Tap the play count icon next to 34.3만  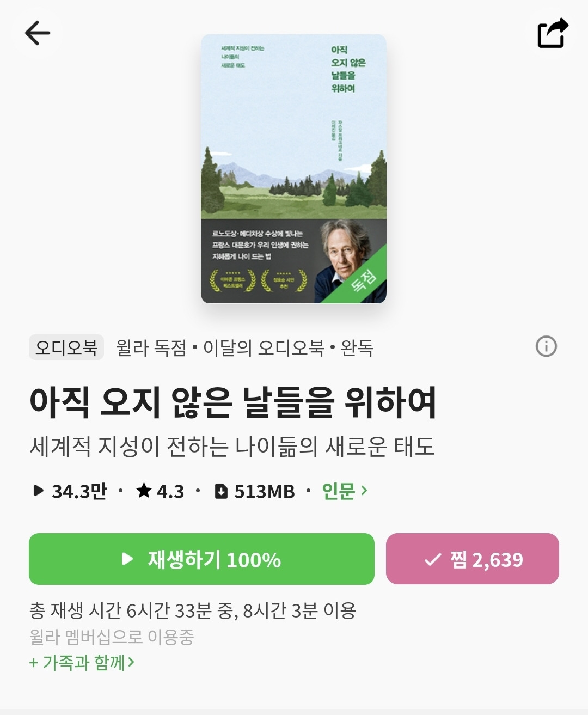coord(38,491)
